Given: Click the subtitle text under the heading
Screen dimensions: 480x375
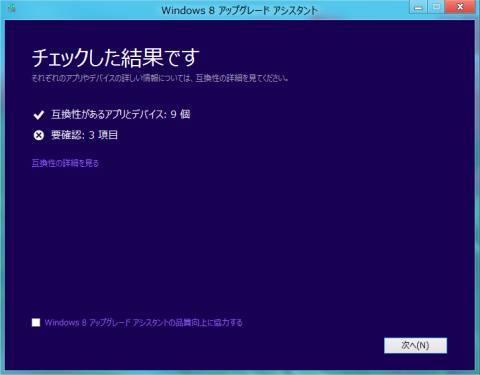Looking at the screenshot, I should 160,78.
